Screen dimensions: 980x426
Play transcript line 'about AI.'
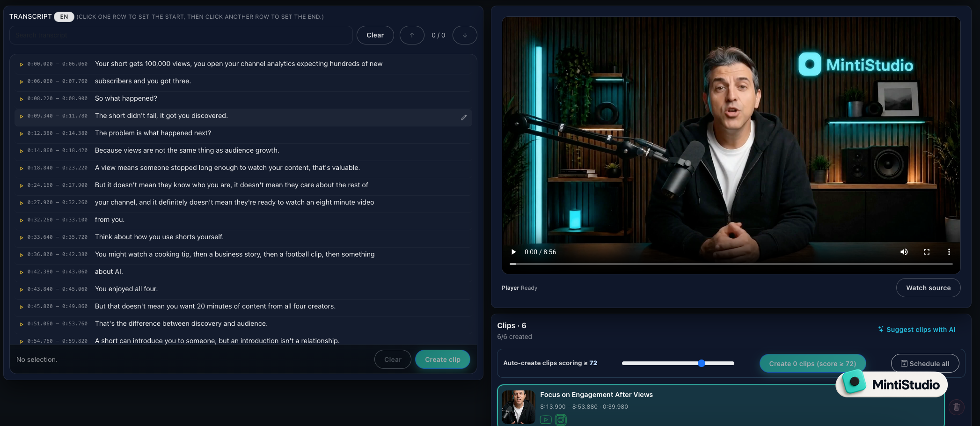pyautogui.click(x=22, y=272)
